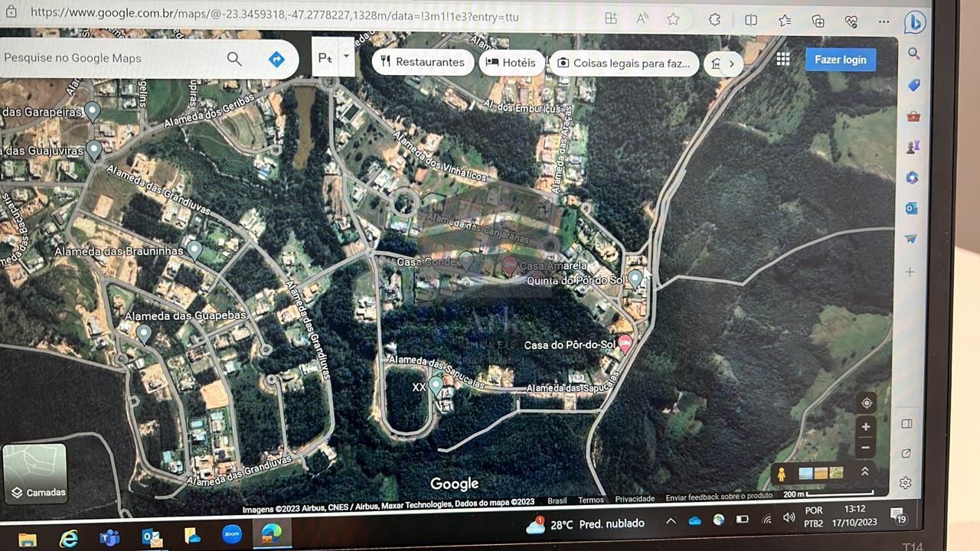Viewport: 980px width, 551px height.
Task: Switch map type via Camadas thumbnail
Action: click(34, 474)
